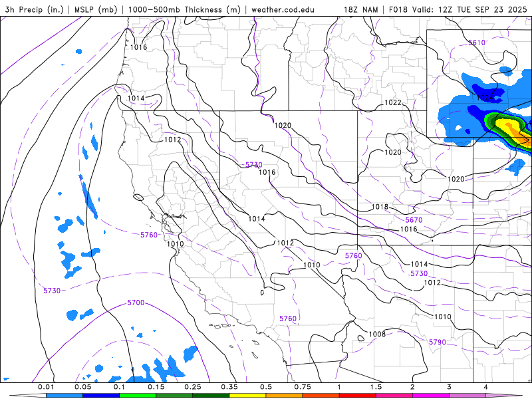Click the 0.01 legend value
The width and height of the screenshot is (532, 399).
point(46,387)
